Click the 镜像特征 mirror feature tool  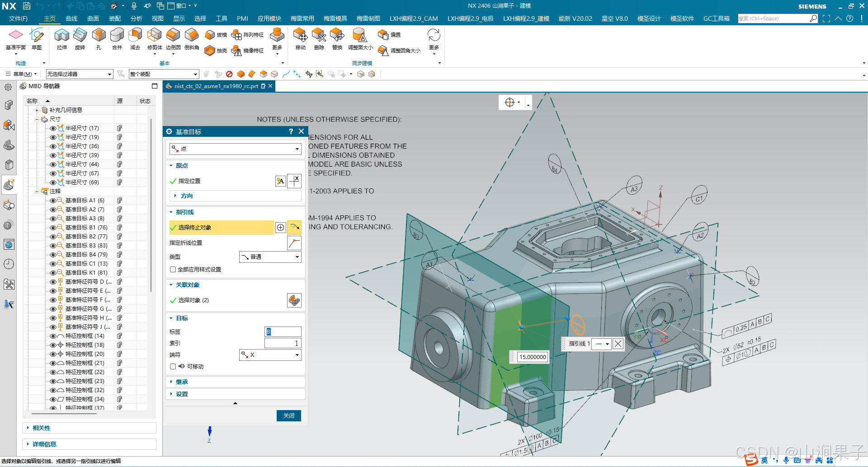(x=247, y=51)
